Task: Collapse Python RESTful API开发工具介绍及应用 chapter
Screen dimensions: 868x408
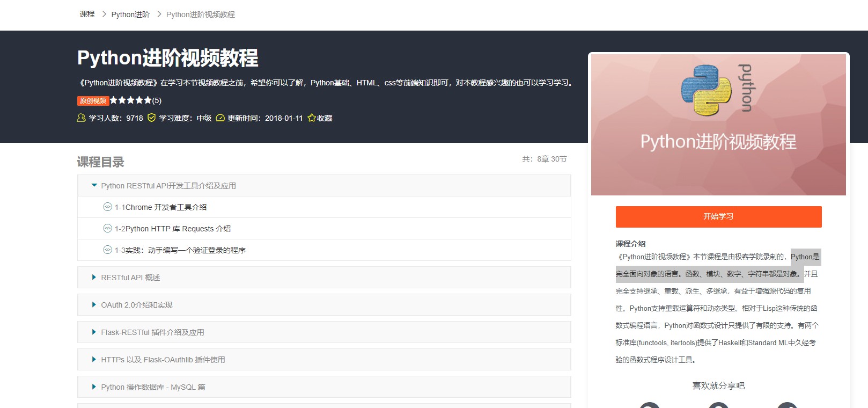Action: click(324, 186)
